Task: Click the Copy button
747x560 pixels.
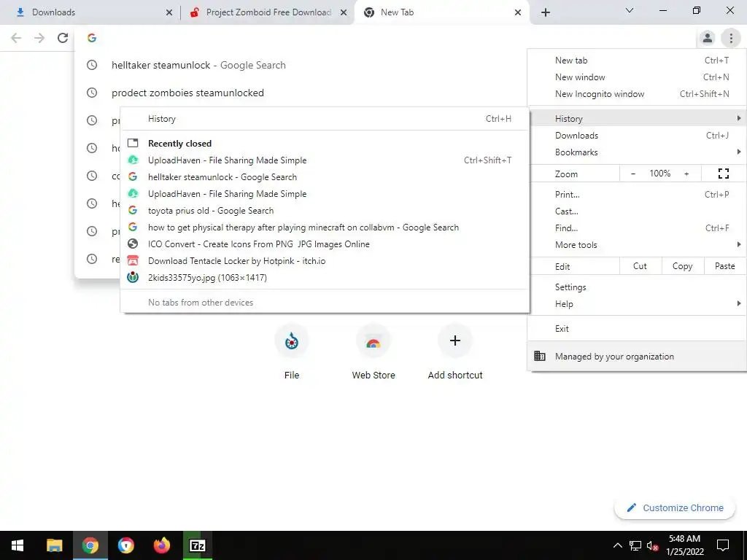Action: pyautogui.click(x=682, y=266)
